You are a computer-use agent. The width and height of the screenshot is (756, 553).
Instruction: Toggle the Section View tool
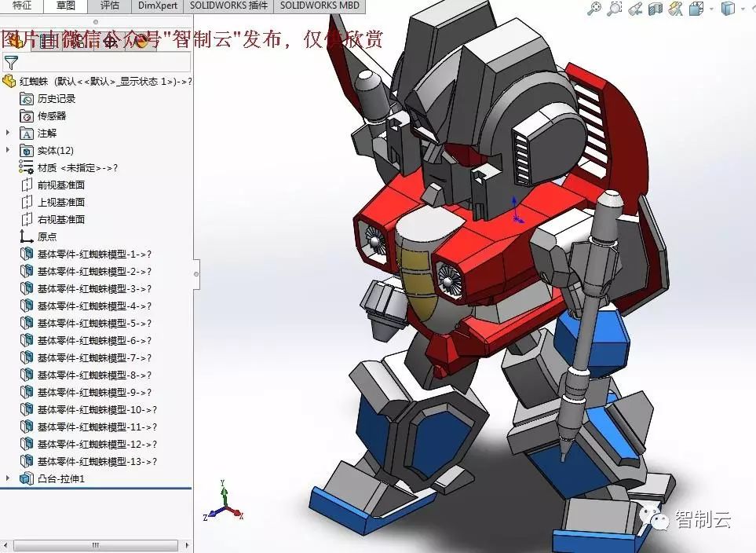tap(656, 8)
